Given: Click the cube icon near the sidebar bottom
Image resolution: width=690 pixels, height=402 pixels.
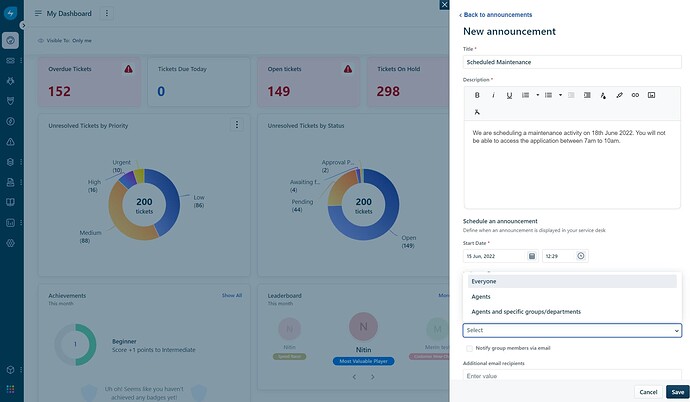Looking at the screenshot, I should click(x=10, y=369).
